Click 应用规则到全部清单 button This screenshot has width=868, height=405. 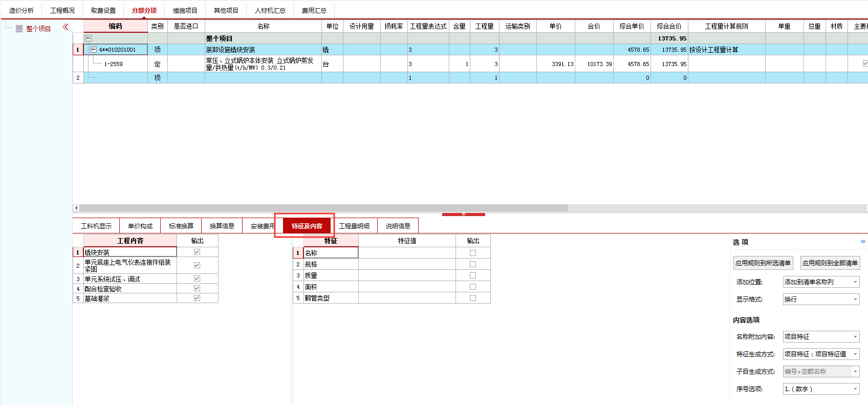pos(830,263)
